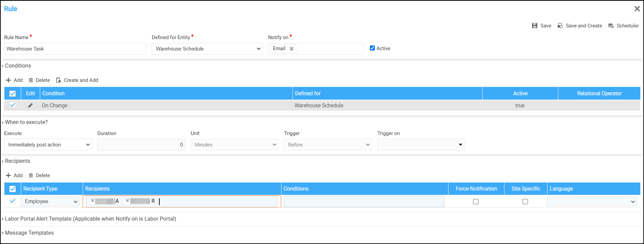
Task: Open the Recipient Type Employee dropdown
Action: (50, 202)
